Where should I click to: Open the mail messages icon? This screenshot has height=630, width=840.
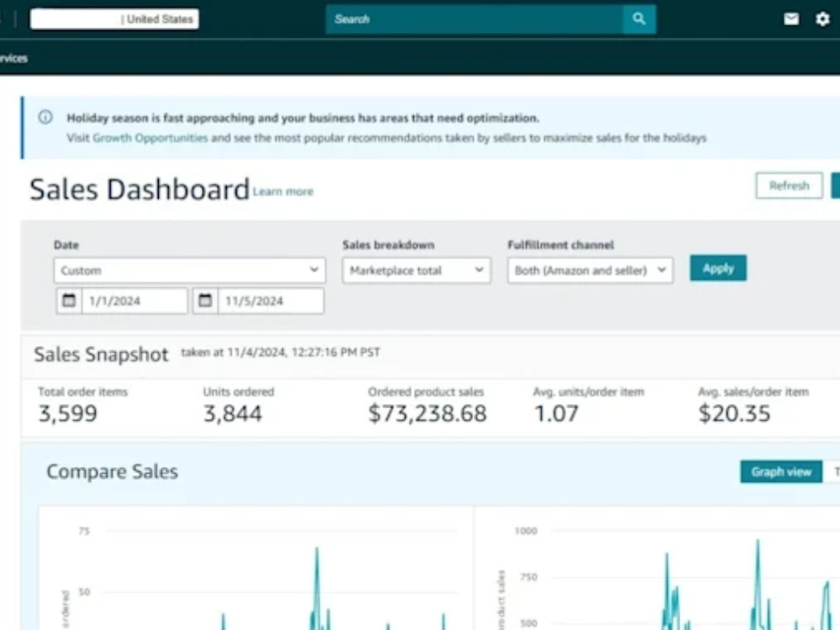pos(791,19)
